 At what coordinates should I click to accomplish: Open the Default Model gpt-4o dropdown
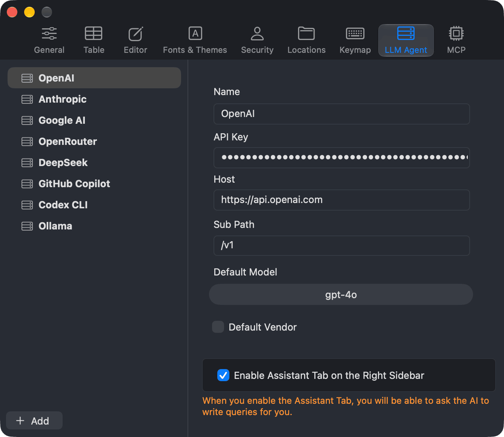click(341, 294)
